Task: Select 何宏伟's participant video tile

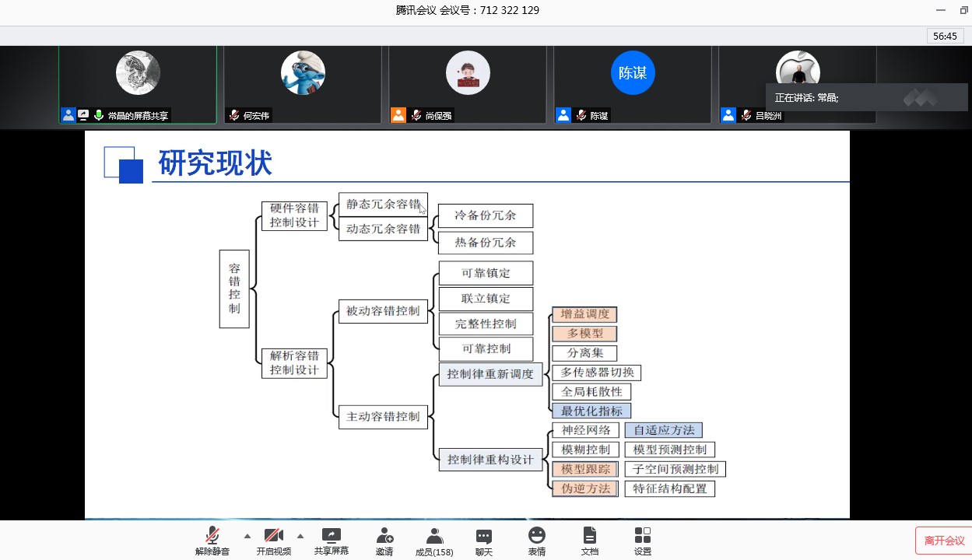Action: point(303,85)
